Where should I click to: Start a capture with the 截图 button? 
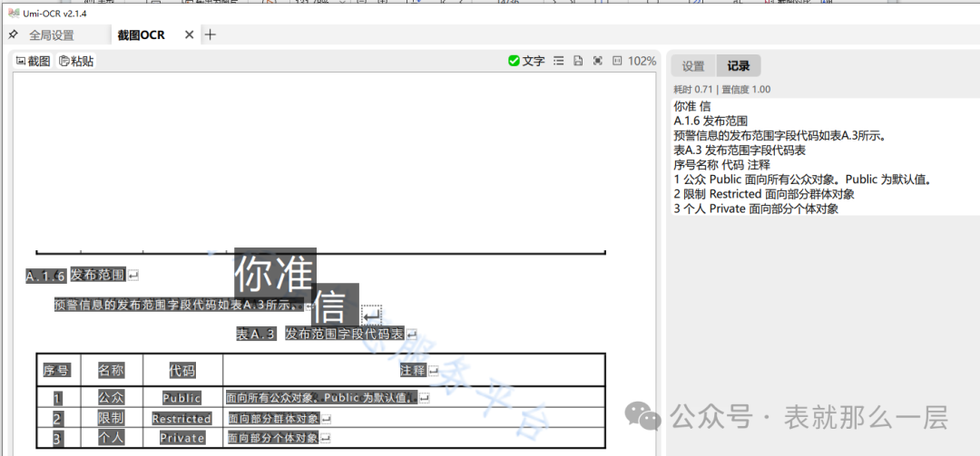[x=33, y=62]
